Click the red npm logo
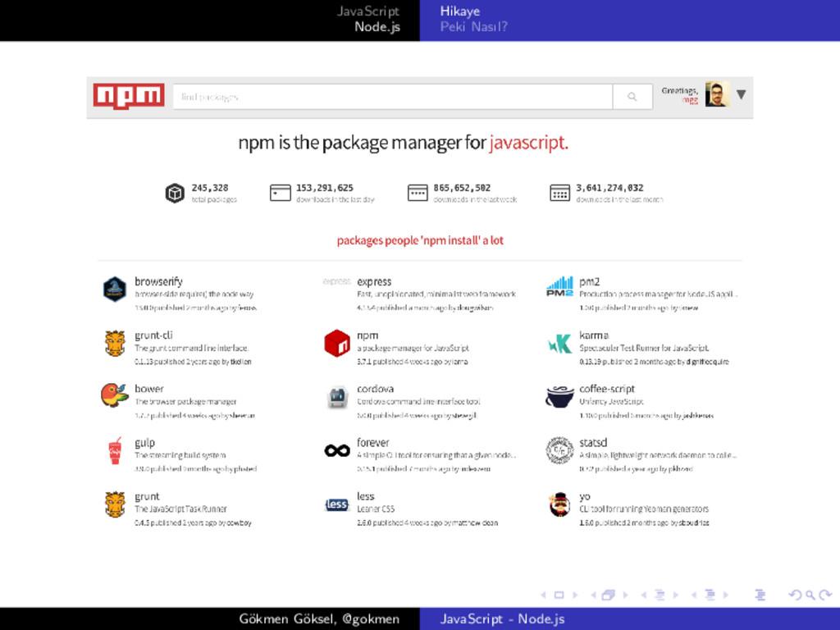The image size is (840, 630). [129, 96]
